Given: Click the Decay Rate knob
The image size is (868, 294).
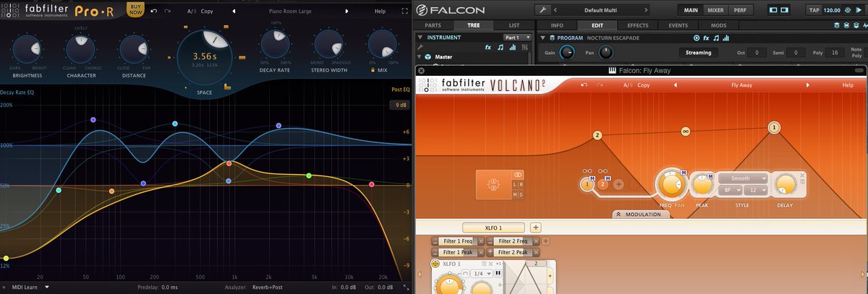Looking at the screenshot, I should click(x=275, y=45).
